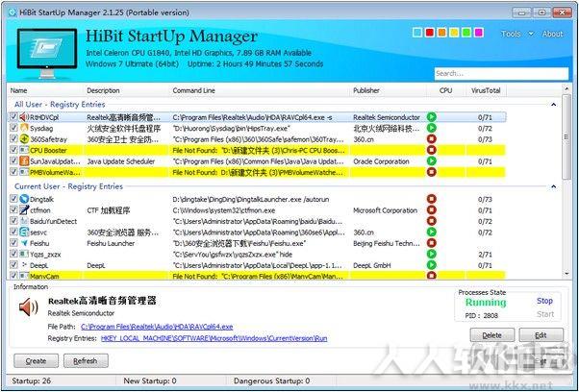Viewport: 579px width, 392px height.
Task: Click red stopped indicator for Dingtalk
Action: pos(431,199)
